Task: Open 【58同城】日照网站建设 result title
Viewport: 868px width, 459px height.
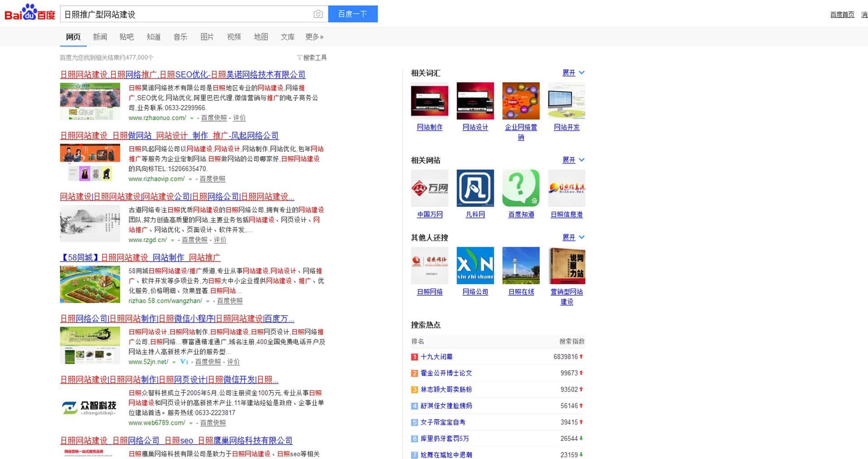Action: 140,258
